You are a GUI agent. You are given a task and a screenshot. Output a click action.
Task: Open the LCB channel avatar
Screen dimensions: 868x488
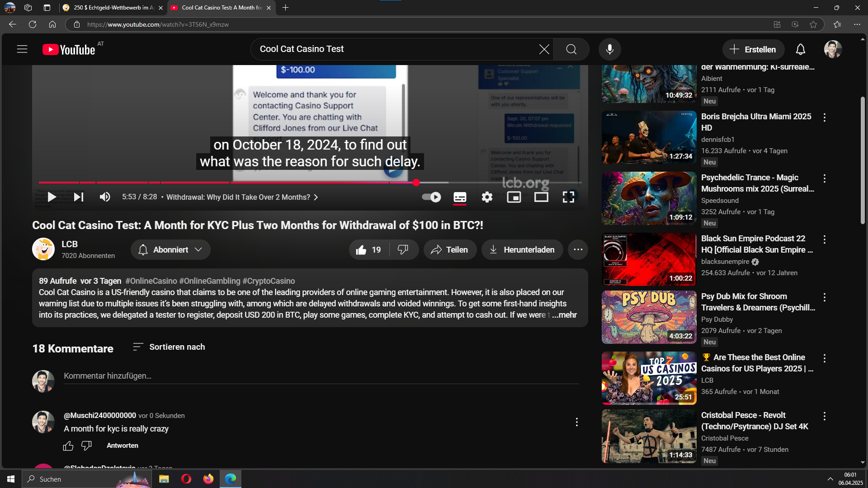[x=43, y=249]
